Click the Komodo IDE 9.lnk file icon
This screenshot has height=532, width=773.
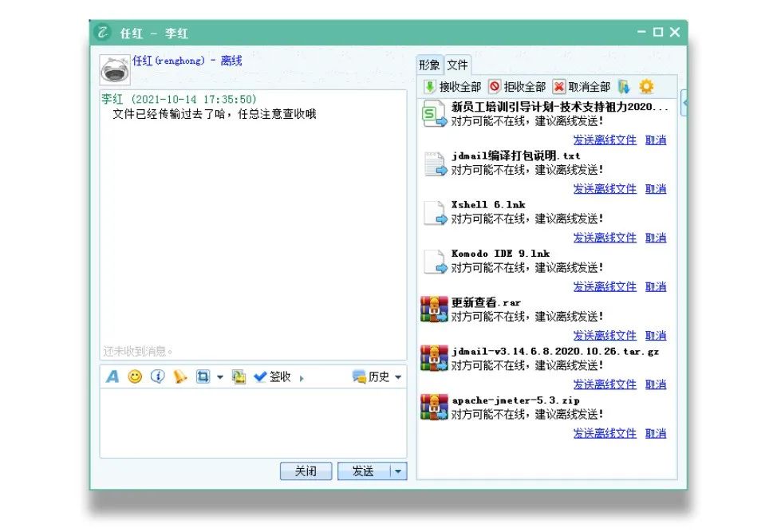click(x=435, y=262)
